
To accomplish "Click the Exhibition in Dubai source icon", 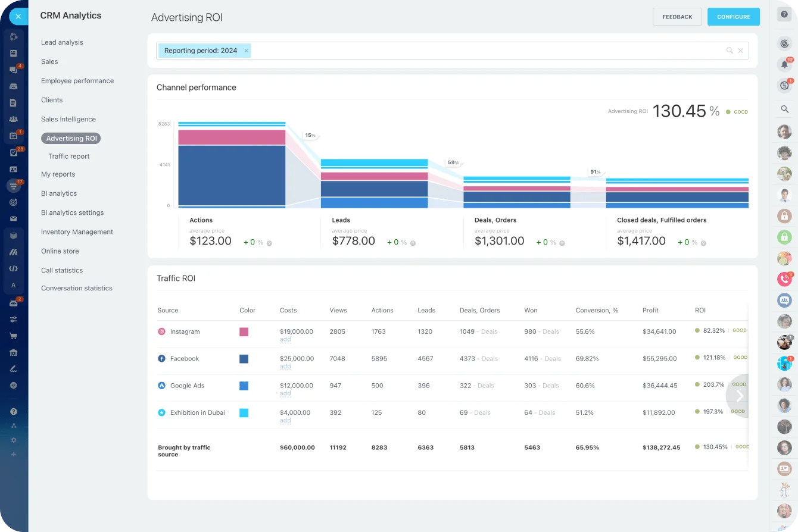I will tap(161, 412).
